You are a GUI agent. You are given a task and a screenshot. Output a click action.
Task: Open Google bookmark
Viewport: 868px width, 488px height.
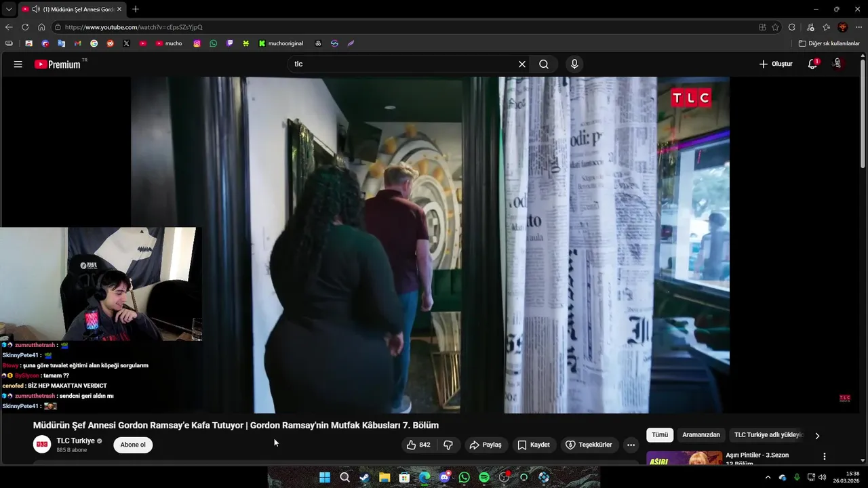(x=94, y=43)
